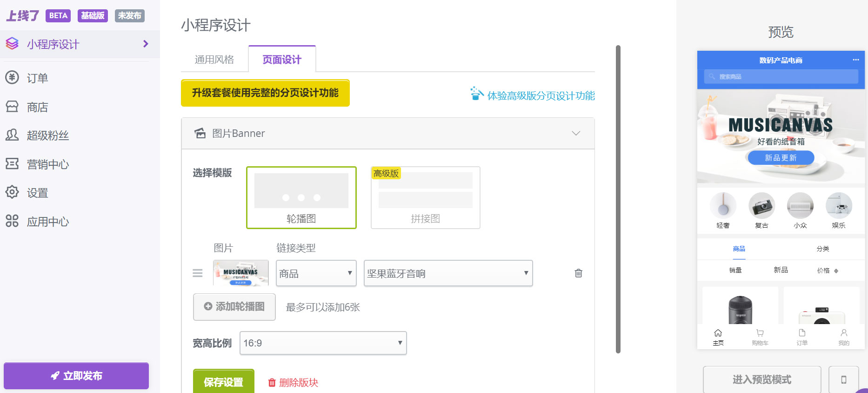Collapse the 图片Banner section chevron

pos(576,133)
